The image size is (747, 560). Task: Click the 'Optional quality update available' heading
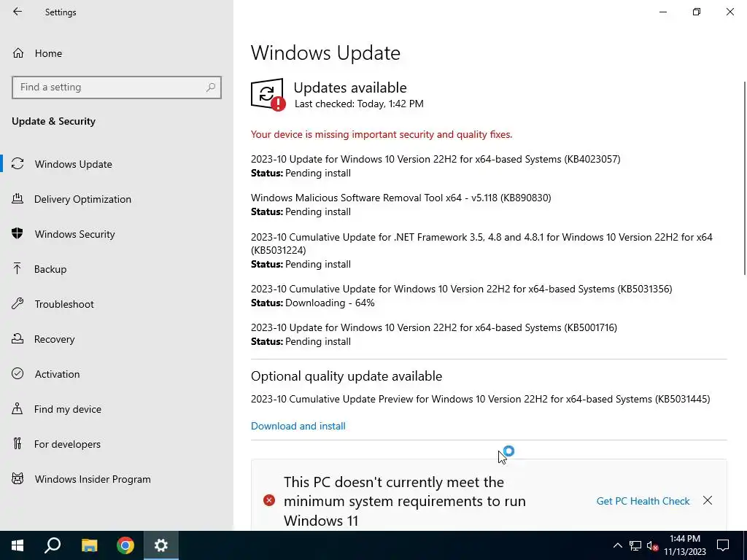pyautogui.click(x=347, y=376)
